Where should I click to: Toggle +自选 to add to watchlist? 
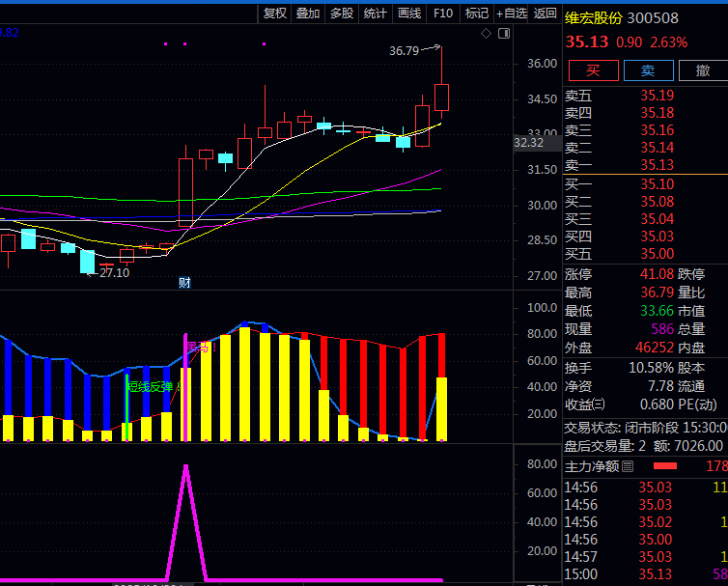pos(511,14)
